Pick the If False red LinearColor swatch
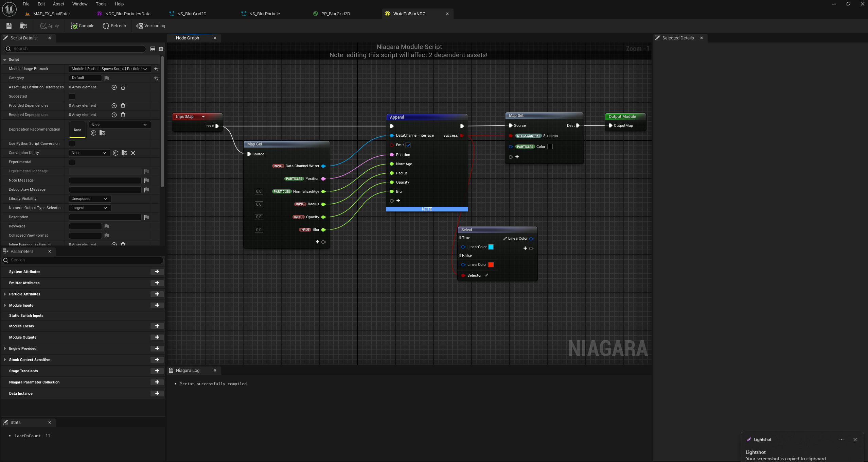The image size is (868, 462). (491, 265)
